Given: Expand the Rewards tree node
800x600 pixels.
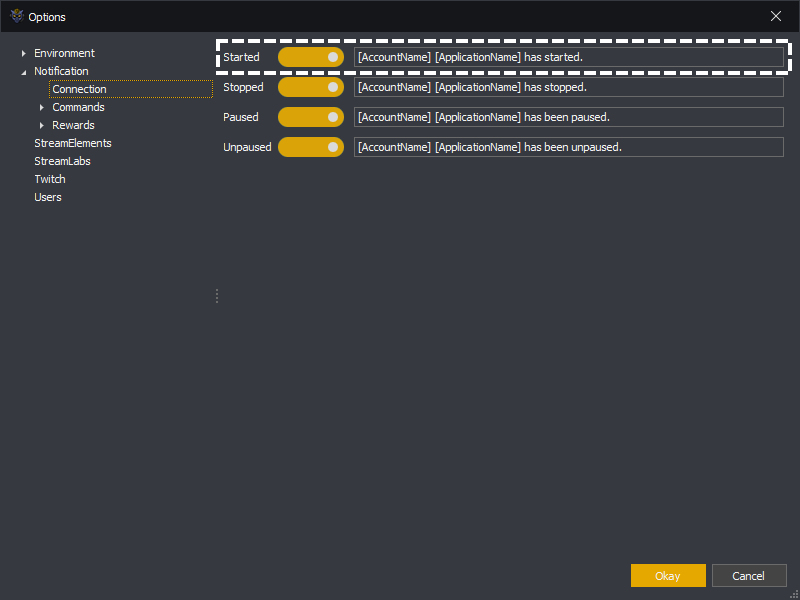Looking at the screenshot, I should click(x=42, y=125).
